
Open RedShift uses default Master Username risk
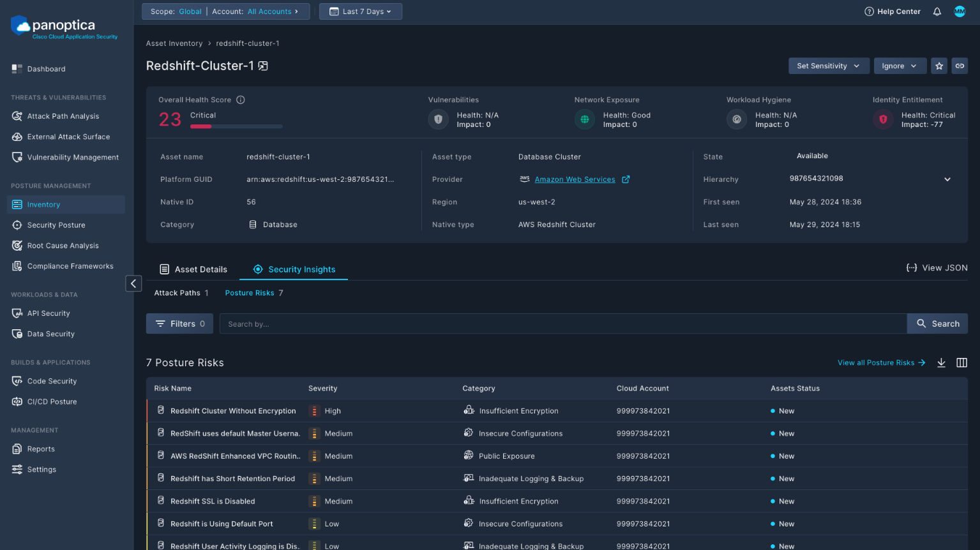(236, 433)
